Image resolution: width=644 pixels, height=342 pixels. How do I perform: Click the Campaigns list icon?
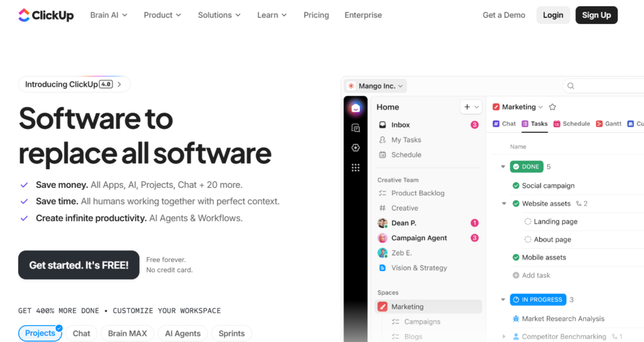pos(396,322)
